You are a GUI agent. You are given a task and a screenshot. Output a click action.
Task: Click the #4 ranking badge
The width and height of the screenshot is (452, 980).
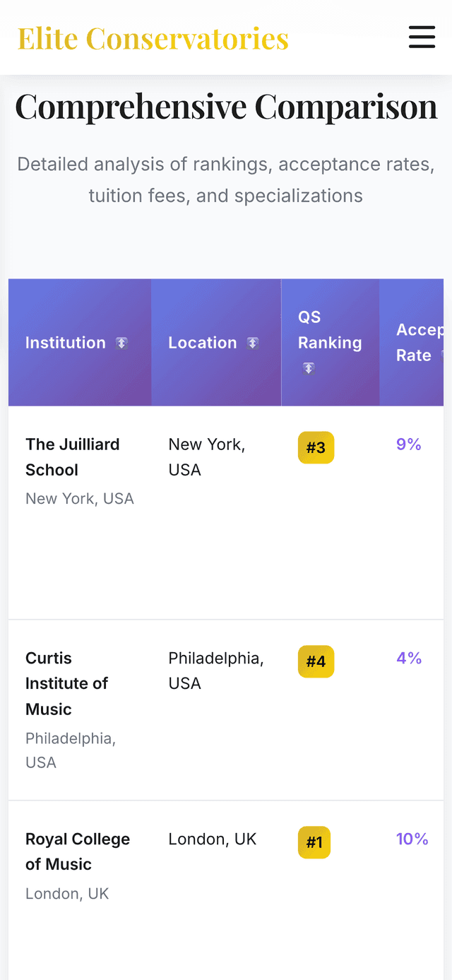coord(316,662)
